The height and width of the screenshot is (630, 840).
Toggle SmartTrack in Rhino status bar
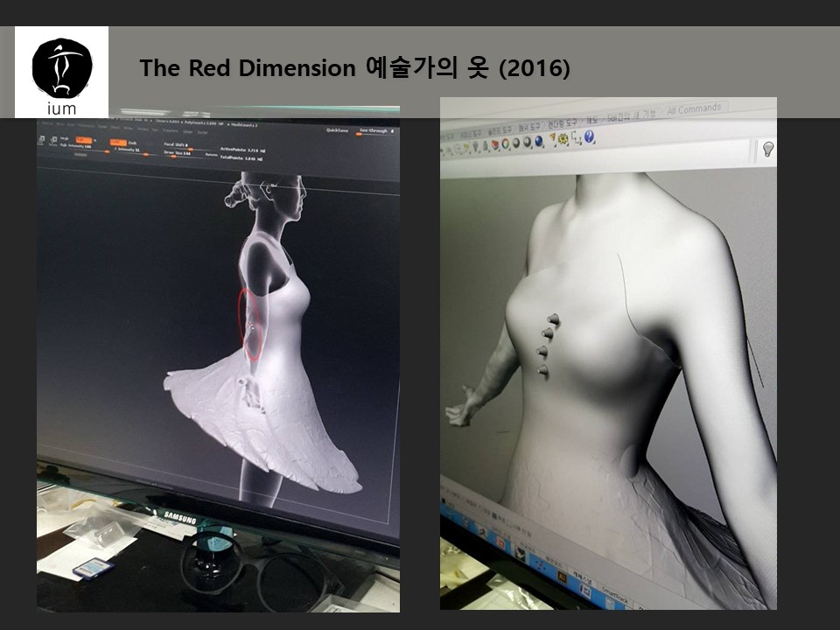[x=614, y=595]
